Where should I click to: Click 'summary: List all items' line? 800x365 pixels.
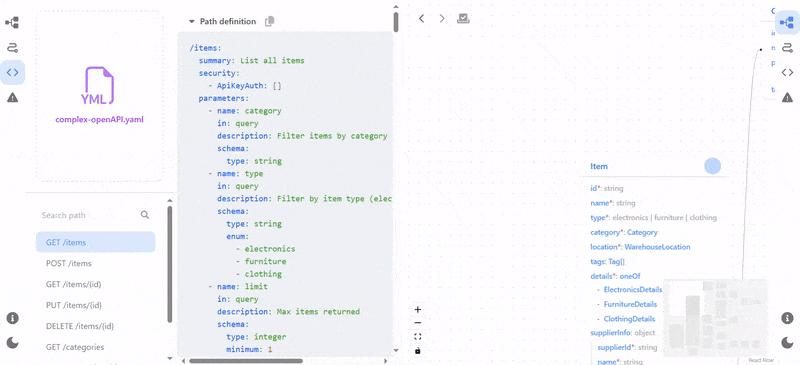[252, 61]
